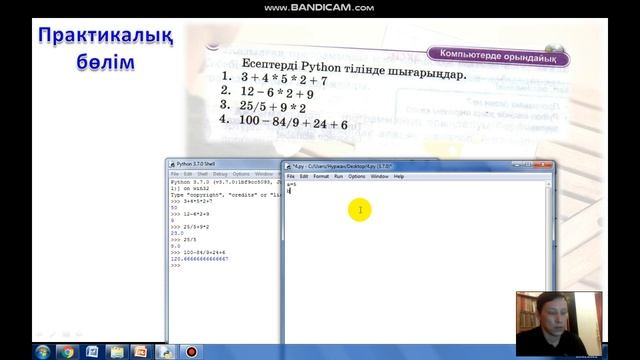Open File Explorer from the taskbar
Viewport: 640px width, 360px height.
click(x=117, y=351)
